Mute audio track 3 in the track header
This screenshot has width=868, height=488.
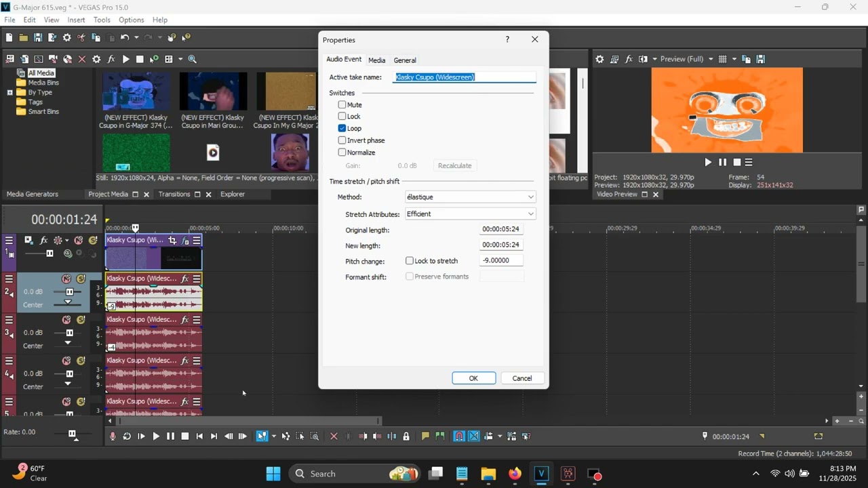pyautogui.click(x=66, y=320)
